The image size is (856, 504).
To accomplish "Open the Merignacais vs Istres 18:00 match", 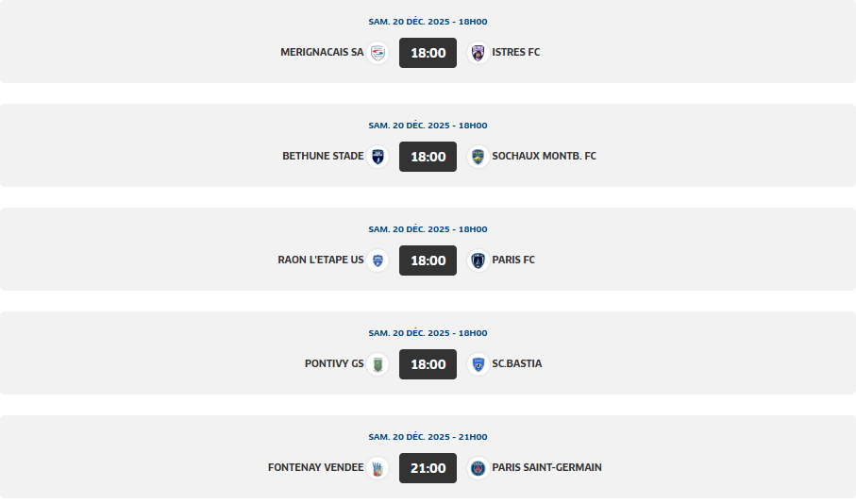I will pyautogui.click(x=428, y=53).
